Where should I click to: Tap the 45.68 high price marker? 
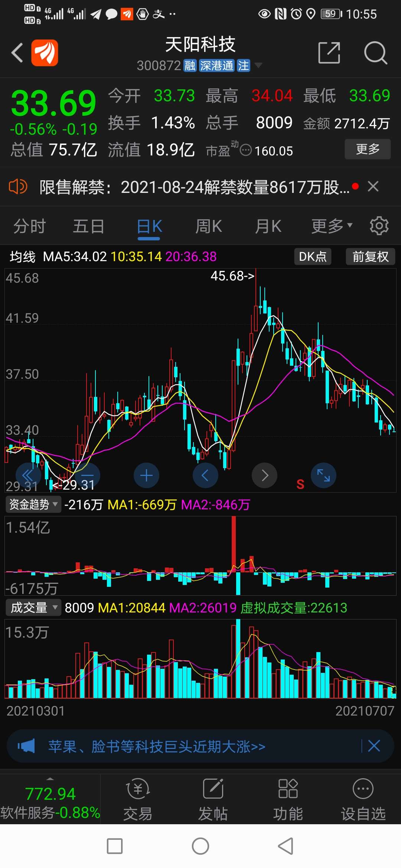[x=233, y=276]
